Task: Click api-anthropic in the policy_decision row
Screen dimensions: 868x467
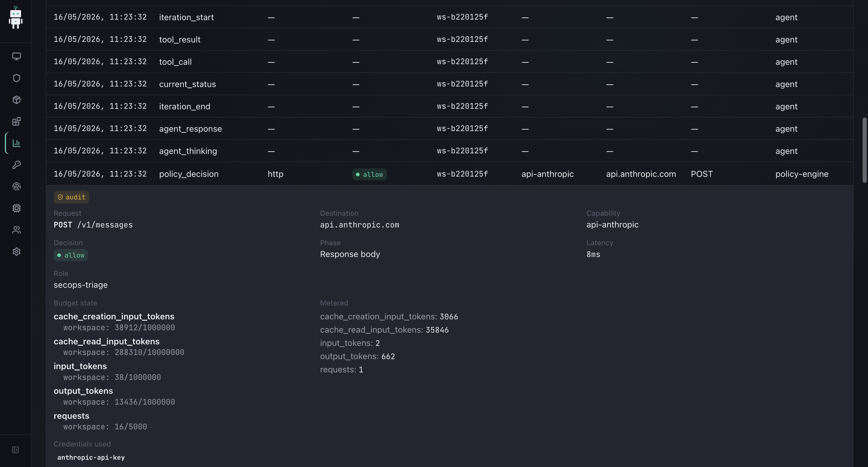Action: pos(548,174)
